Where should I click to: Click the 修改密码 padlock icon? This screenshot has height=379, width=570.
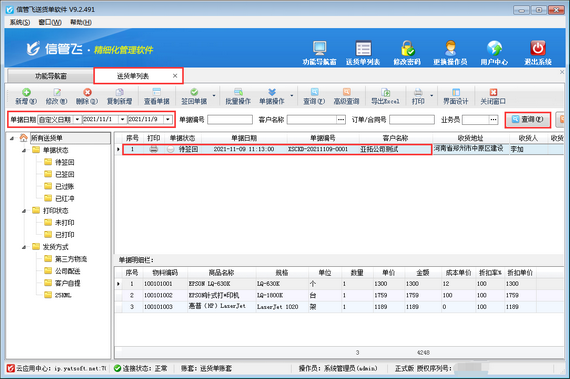pyautogui.click(x=408, y=48)
